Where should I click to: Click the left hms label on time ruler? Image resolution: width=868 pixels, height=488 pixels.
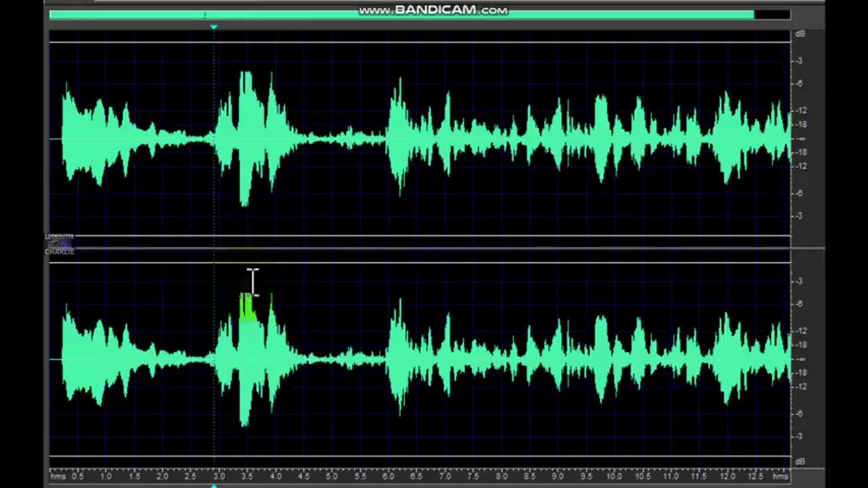(x=58, y=476)
